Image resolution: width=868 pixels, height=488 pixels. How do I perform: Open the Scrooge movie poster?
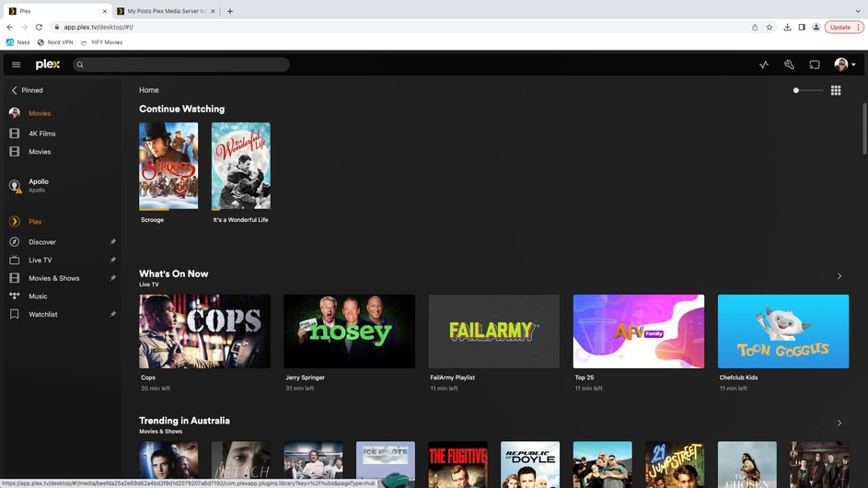(x=168, y=166)
